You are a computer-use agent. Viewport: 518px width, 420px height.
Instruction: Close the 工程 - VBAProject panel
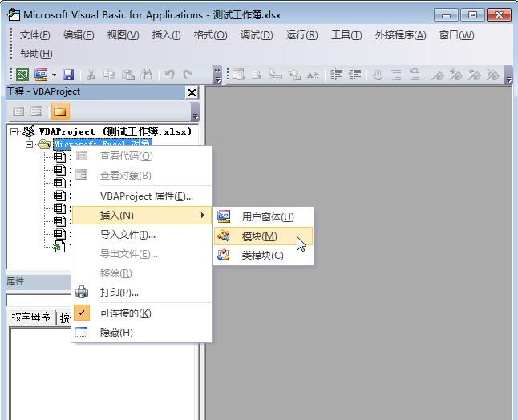[x=192, y=93]
